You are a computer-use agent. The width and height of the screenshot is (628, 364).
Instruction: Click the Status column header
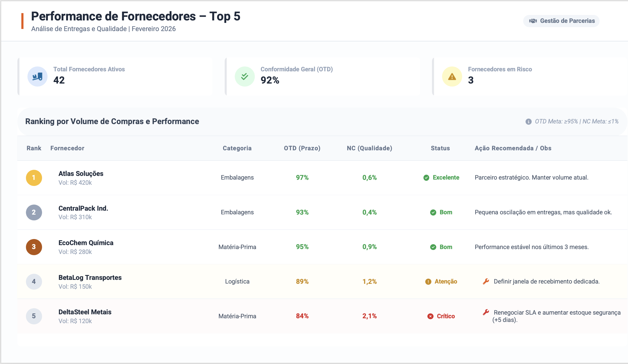point(440,148)
